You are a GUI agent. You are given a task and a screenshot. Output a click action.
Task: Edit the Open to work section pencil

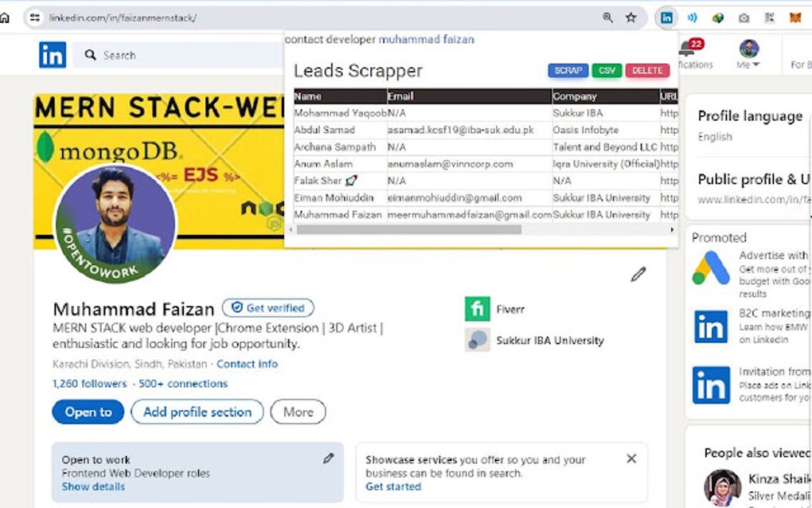click(x=327, y=458)
